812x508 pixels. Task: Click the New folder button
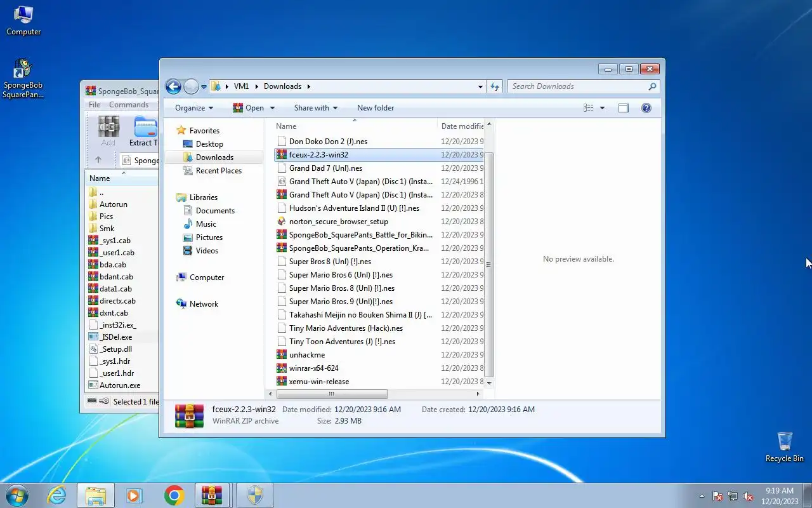[376, 108]
